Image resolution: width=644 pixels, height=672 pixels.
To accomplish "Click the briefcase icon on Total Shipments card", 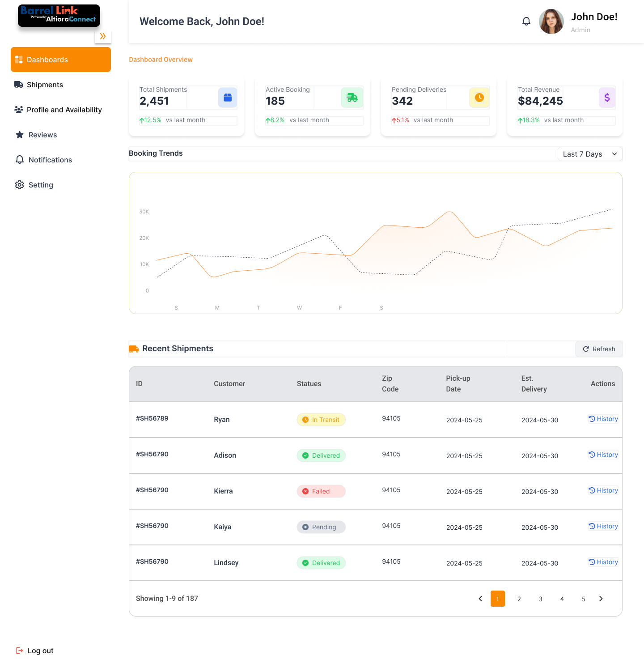I will coord(228,97).
